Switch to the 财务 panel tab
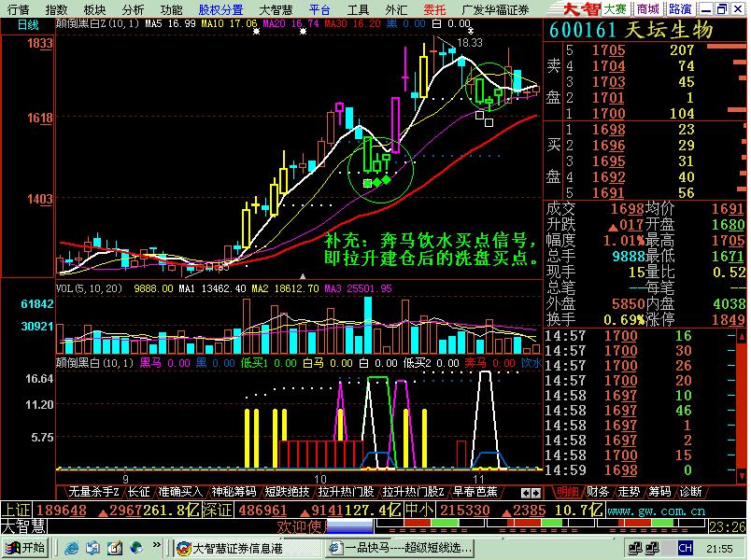 click(x=598, y=492)
